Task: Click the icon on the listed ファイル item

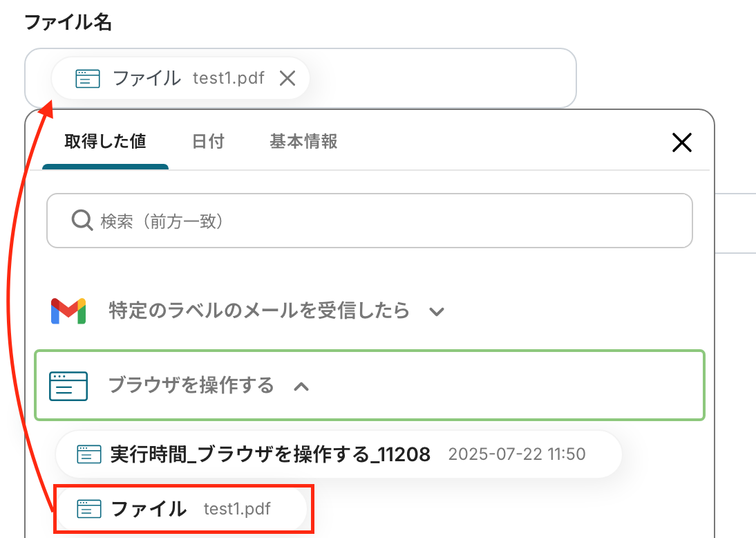Action: [87, 510]
